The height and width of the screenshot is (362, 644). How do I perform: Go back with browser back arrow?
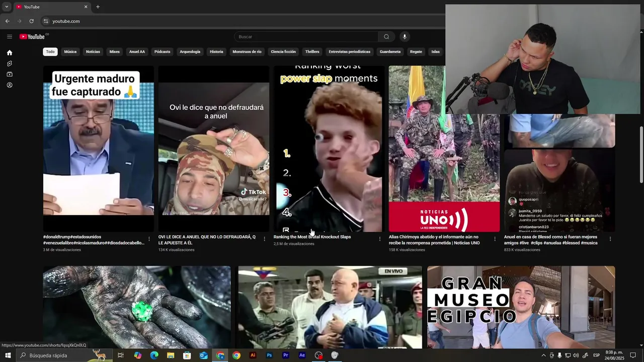[x=7, y=21]
